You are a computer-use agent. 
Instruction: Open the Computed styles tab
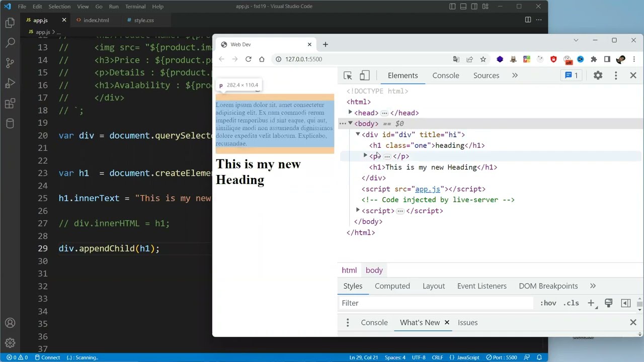[392, 286]
